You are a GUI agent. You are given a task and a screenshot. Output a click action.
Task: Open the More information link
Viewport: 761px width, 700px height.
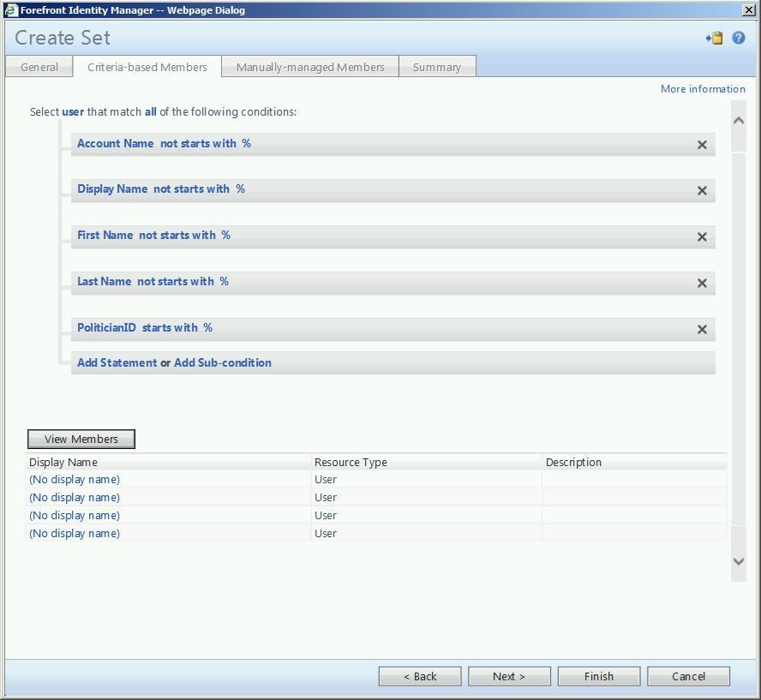[x=703, y=89]
